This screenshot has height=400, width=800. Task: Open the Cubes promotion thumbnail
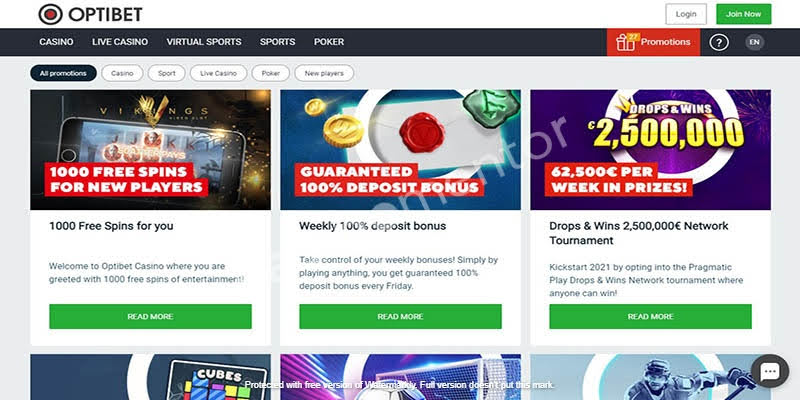[151, 377]
